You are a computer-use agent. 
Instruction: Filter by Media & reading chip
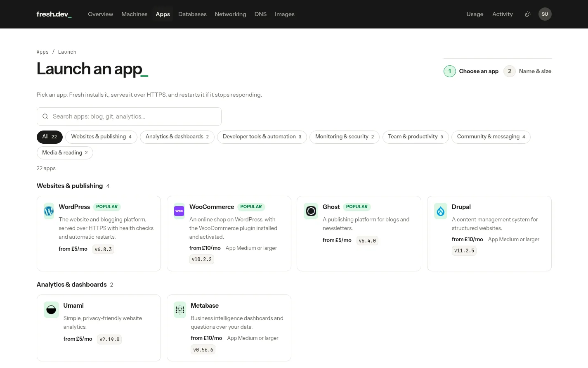click(65, 153)
